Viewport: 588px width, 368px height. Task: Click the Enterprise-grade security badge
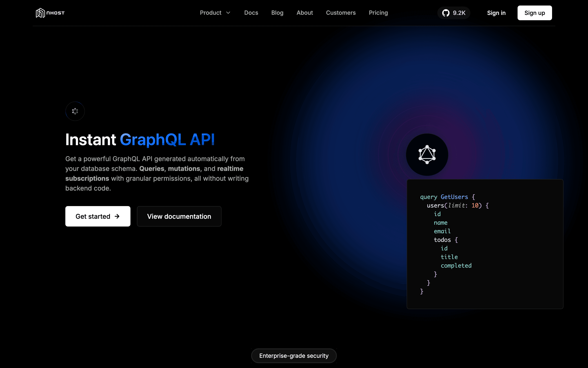(x=294, y=356)
